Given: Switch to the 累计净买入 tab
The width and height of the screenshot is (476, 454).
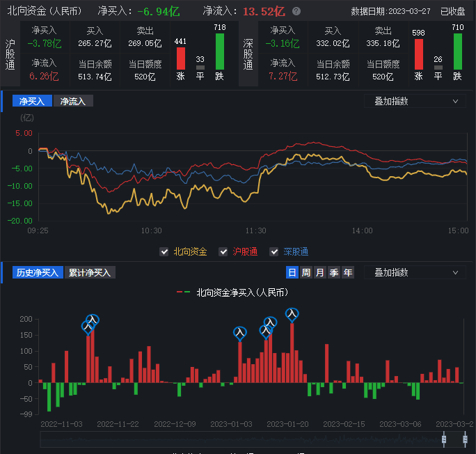Looking at the screenshot, I should point(90,272).
